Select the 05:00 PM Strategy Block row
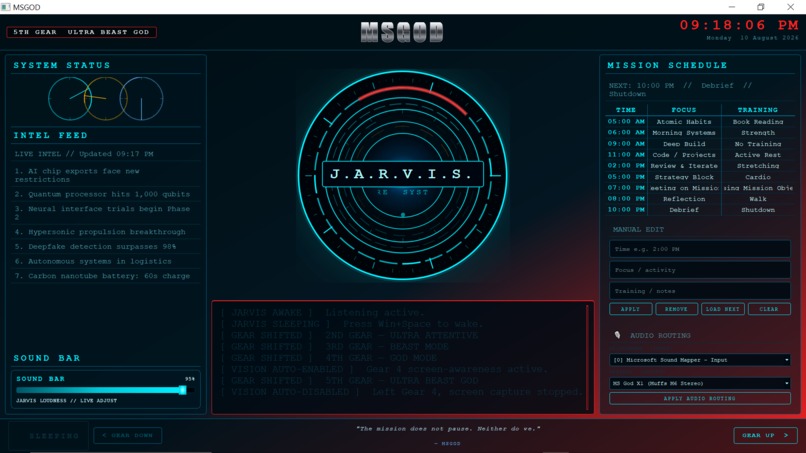Viewport: 806px width, 453px height. [700, 177]
